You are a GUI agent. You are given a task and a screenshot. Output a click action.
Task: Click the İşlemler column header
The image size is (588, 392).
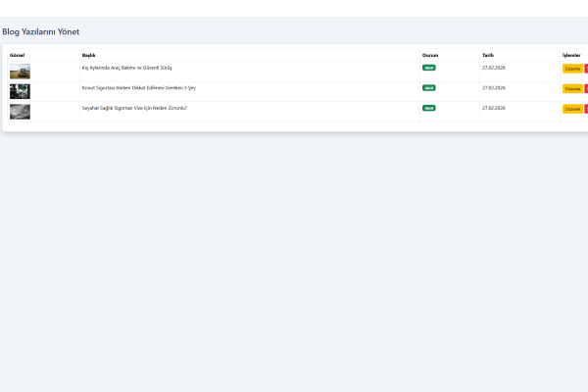pyautogui.click(x=571, y=55)
